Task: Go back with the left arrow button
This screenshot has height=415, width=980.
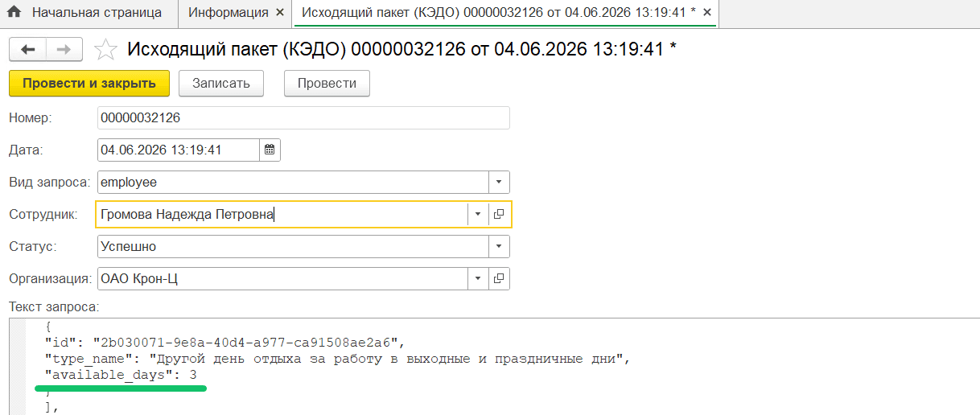Action: pos(27,50)
